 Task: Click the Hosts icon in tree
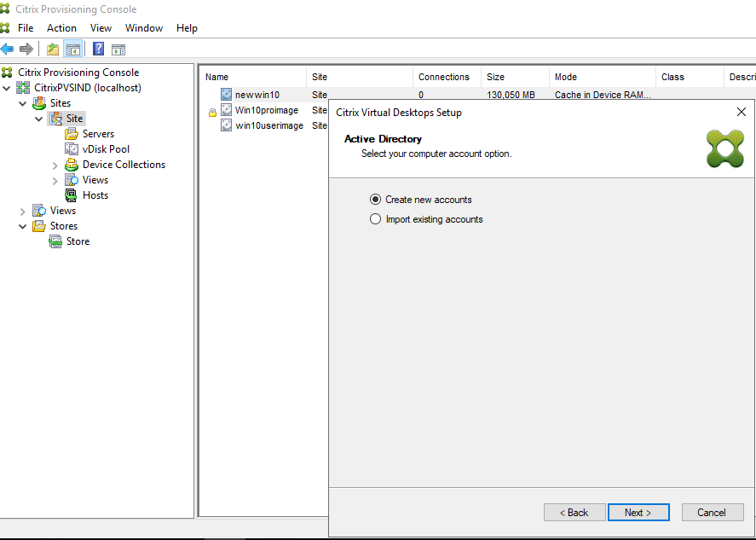[72, 195]
